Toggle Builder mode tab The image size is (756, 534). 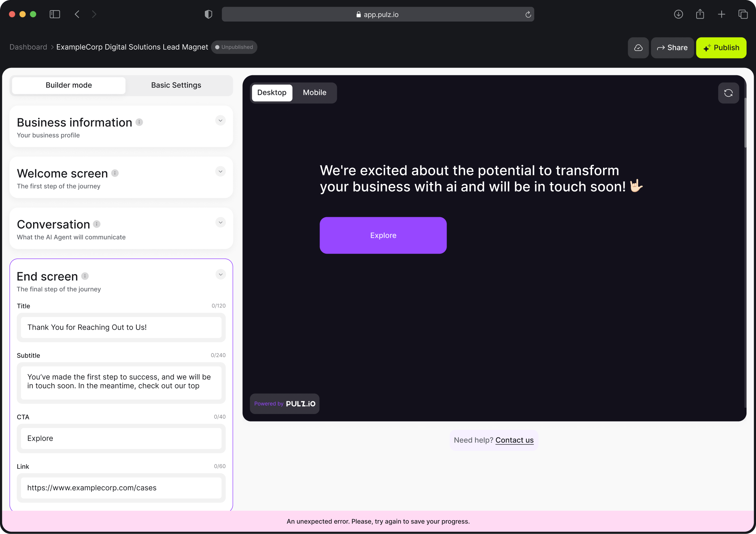click(69, 85)
